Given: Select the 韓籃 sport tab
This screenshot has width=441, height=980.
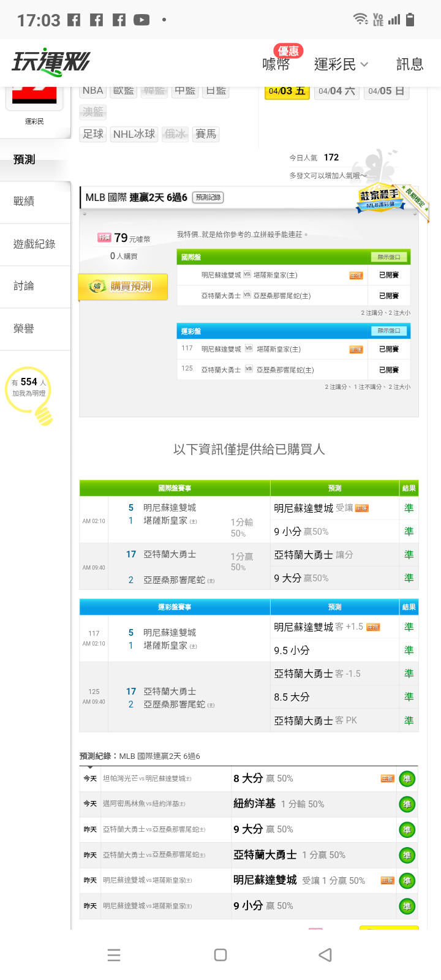Looking at the screenshot, I should point(154,91).
